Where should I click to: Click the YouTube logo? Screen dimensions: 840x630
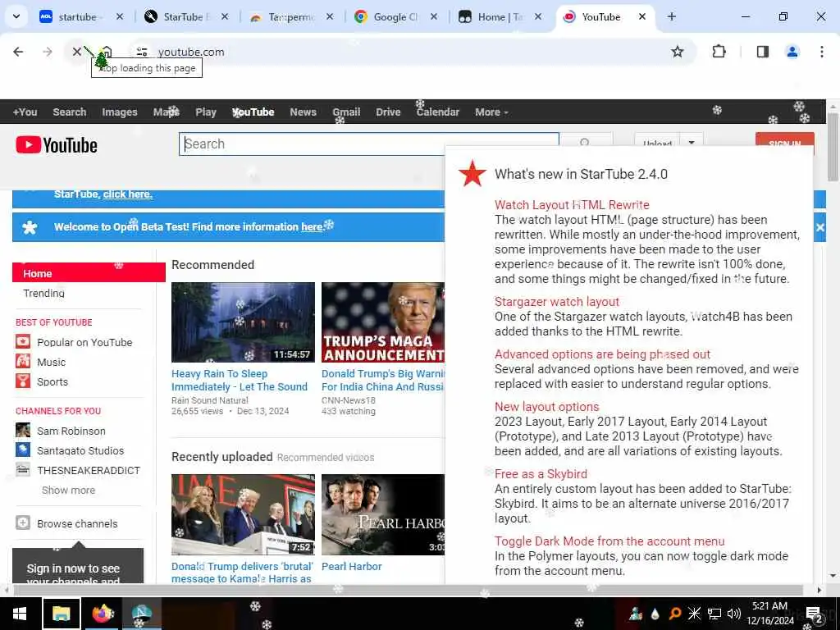point(57,145)
